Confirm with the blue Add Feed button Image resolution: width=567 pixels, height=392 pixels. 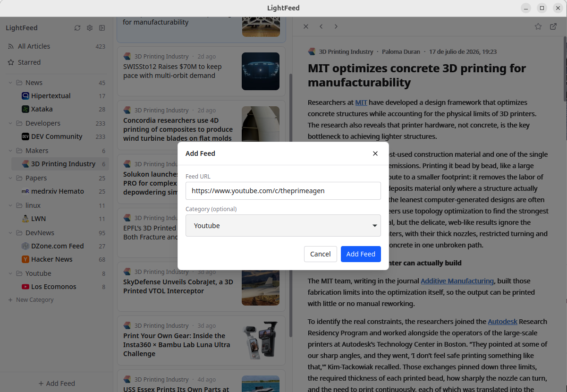click(x=361, y=254)
